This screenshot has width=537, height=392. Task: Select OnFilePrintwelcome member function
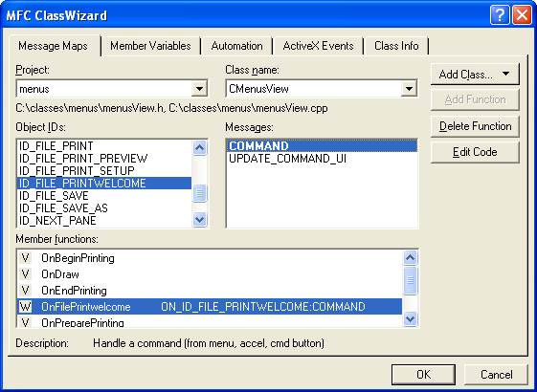click(210, 307)
